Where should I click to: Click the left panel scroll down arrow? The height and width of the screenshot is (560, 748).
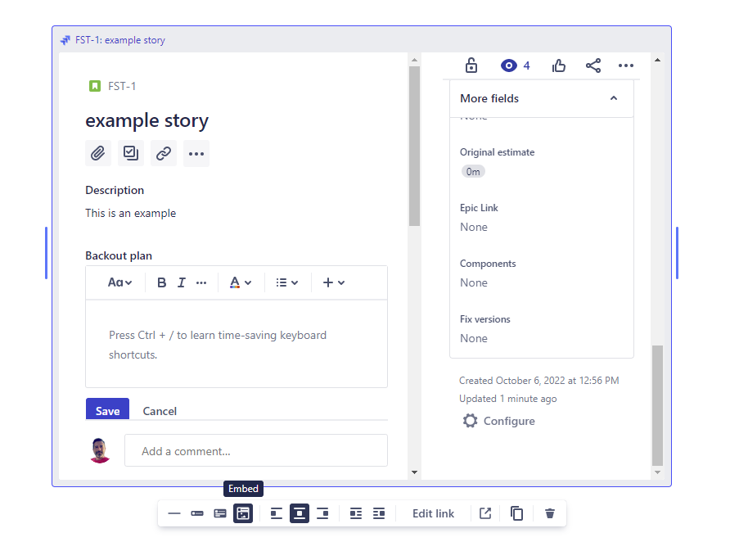pyautogui.click(x=414, y=472)
